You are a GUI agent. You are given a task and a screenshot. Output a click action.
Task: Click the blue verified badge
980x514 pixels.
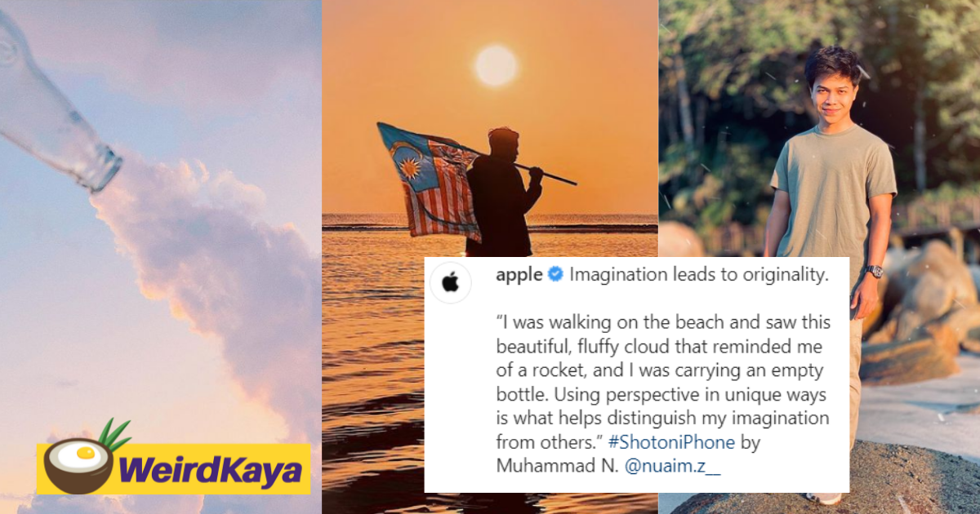[x=555, y=275]
